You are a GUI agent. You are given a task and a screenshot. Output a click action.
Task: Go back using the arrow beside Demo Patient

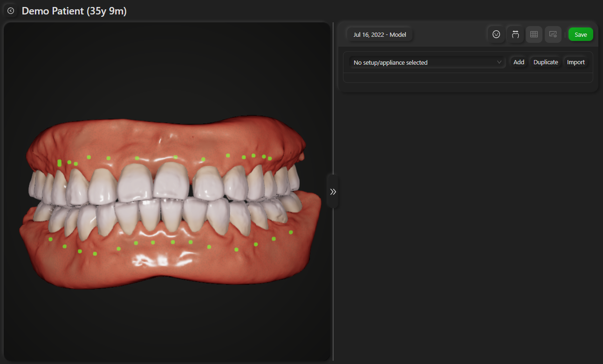click(11, 11)
